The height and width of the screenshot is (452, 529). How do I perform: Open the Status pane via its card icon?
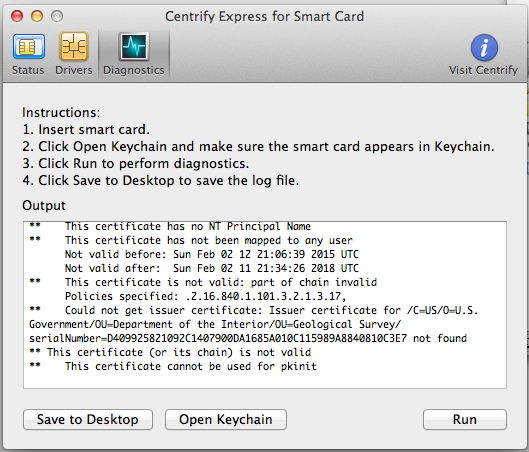coord(29,47)
